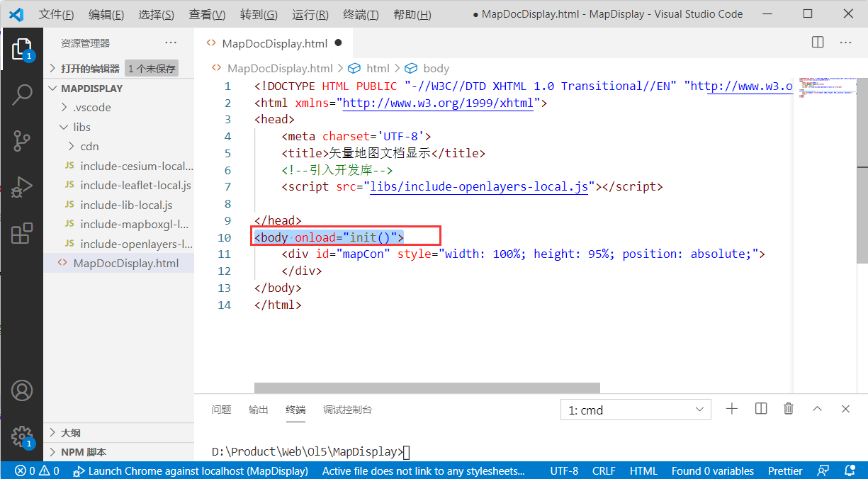Open notifications bell in status bar
This screenshot has width=868, height=479.
click(x=850, y=470)
